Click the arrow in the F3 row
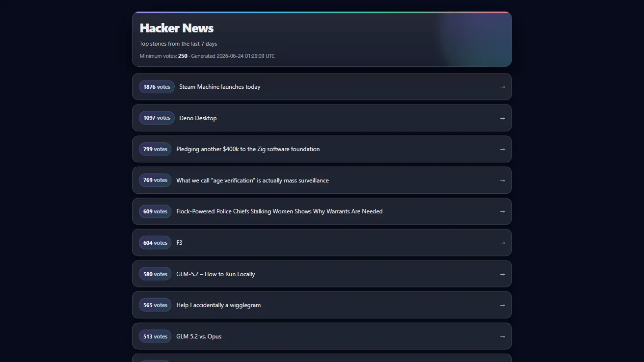The width and height of the screenshot is (644, 362). 502,243
